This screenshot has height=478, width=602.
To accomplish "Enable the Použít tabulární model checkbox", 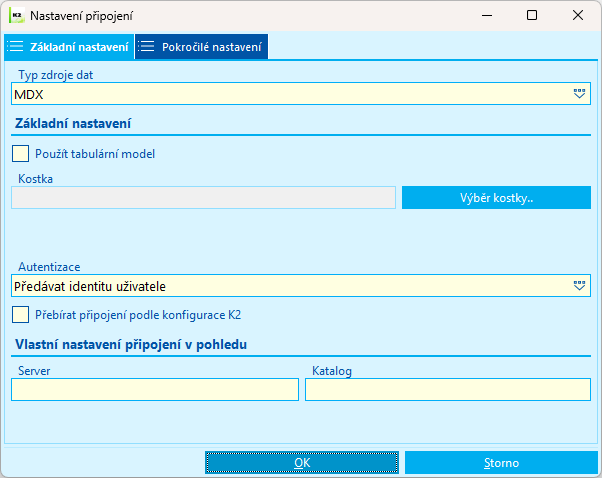I will click(x=21, y=154).
